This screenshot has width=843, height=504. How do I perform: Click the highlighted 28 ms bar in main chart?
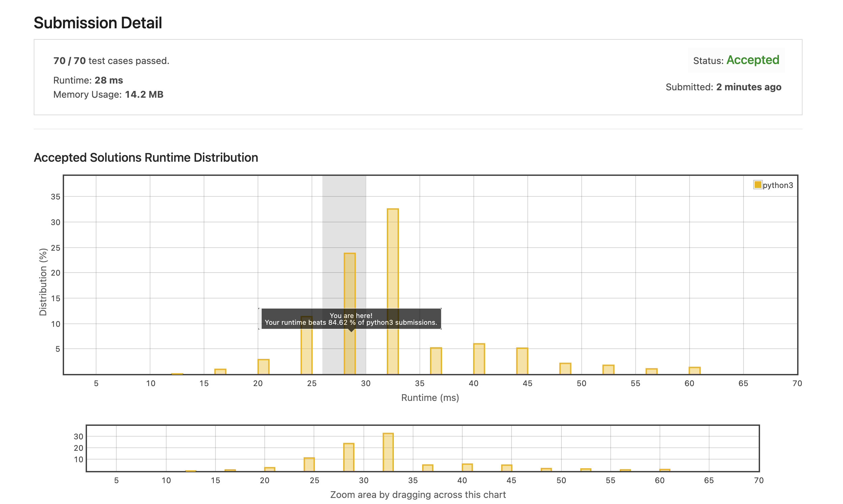point(349,282)
